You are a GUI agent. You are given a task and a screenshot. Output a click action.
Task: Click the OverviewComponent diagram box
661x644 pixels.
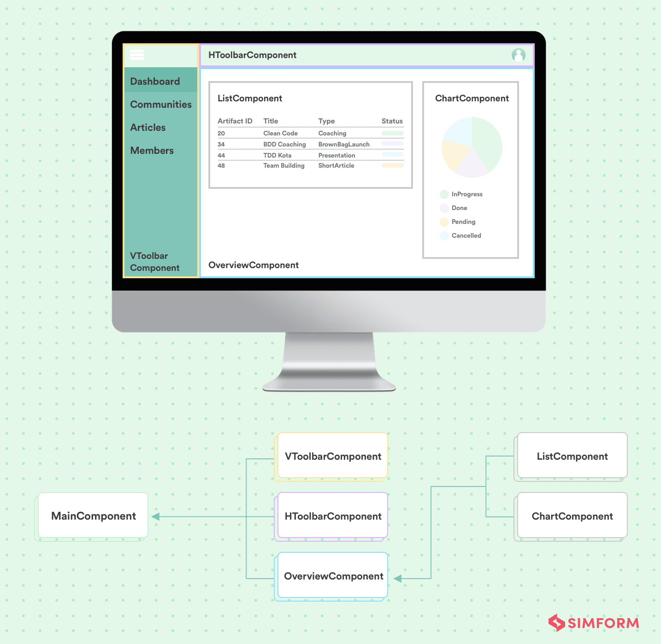(x=333, y=575)
